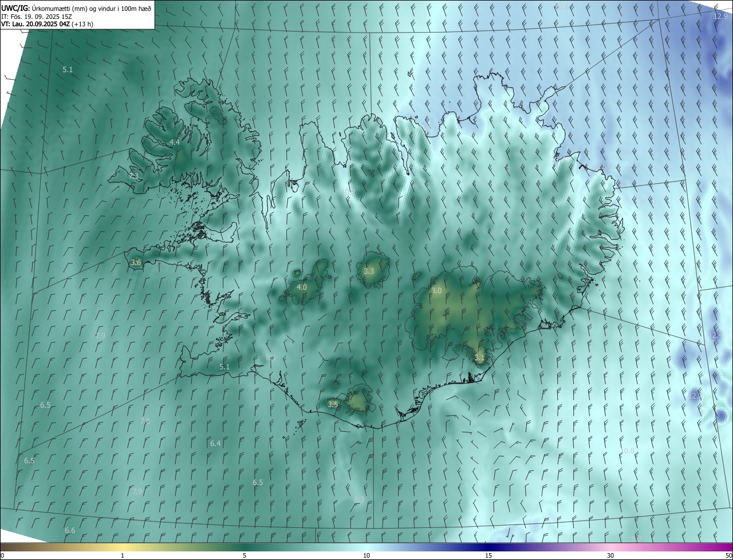The height and width of the screenshot is (560, 733).
Task: Click the pink colour scale section above 30
Action: click(x=610, y=547)
